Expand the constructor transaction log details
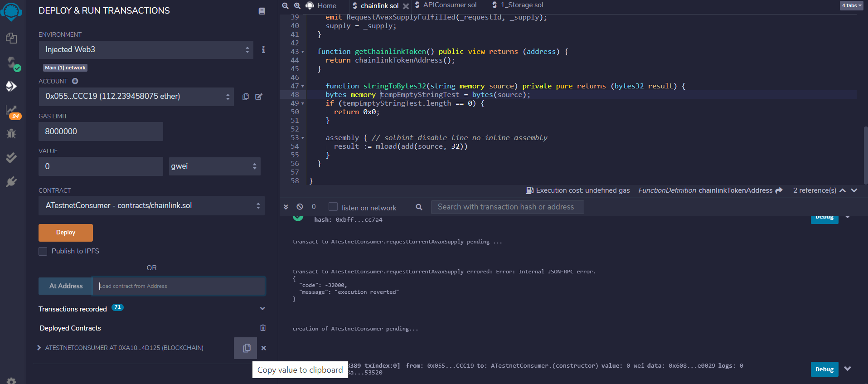The height and width of the screenshot is (384, 868). (x=848, y=369)
